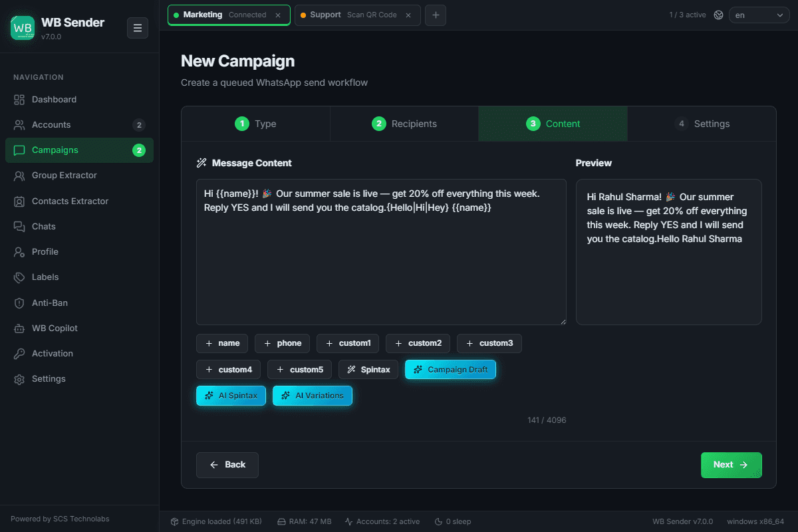This screenshot has height=532, width=798.
Task: Click the textarea resize handle corner
Action: point(563,321)
